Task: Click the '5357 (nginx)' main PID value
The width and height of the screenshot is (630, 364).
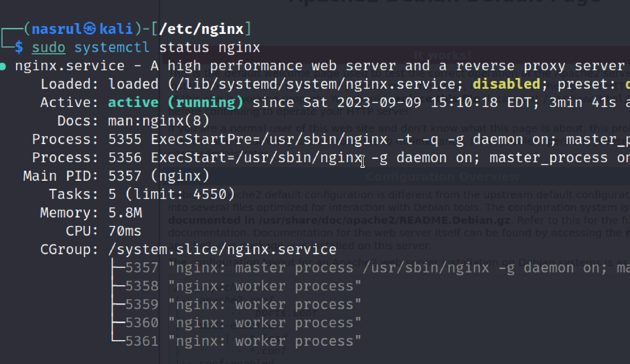Action: click(159, 176)
